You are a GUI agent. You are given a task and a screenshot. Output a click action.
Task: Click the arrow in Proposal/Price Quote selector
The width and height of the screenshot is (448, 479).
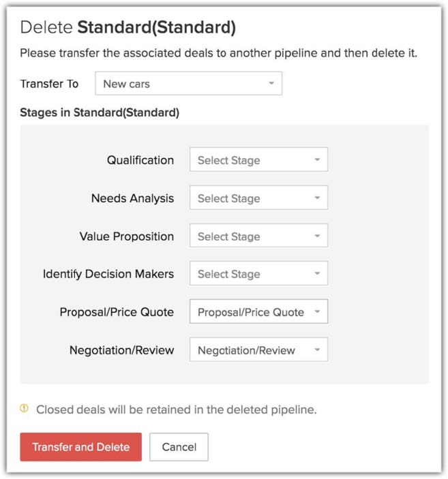coord(317,312)
